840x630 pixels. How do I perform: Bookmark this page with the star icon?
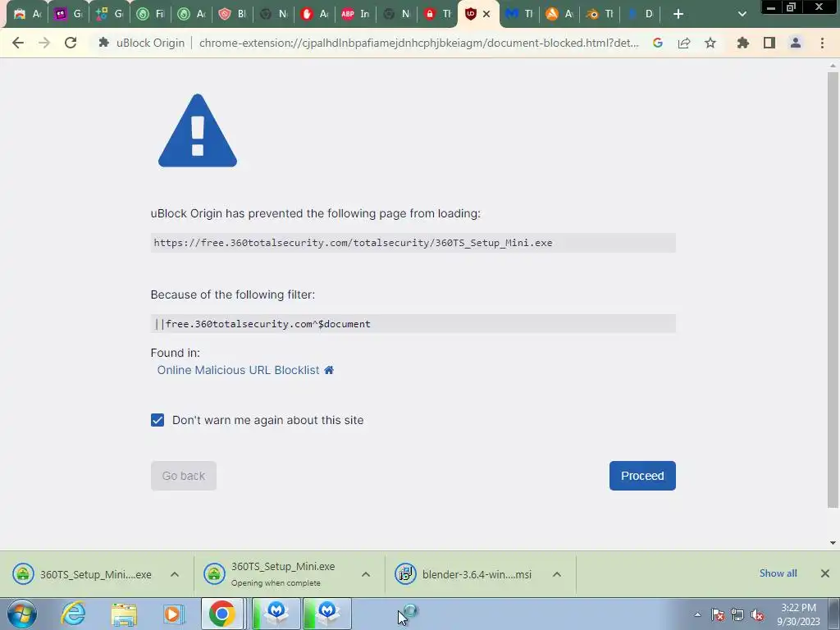point(710,43)
